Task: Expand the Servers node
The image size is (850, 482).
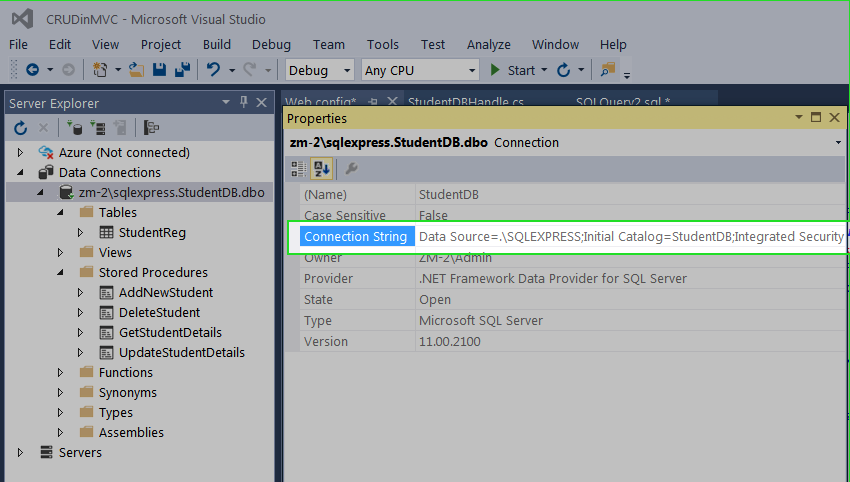Action: coord(21,452)
